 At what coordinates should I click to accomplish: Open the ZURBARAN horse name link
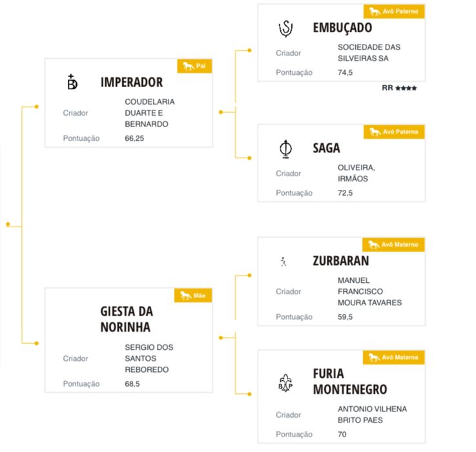pyautogui.click(x=340, y=261)
